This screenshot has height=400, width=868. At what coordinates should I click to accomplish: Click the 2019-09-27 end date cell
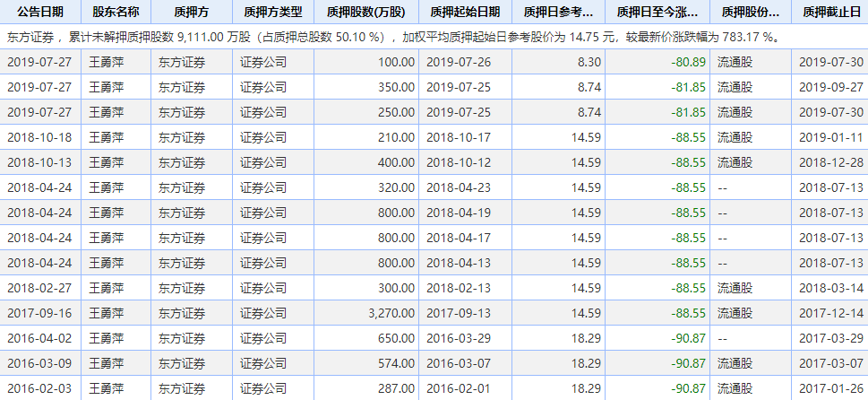[x=830, y=87]
